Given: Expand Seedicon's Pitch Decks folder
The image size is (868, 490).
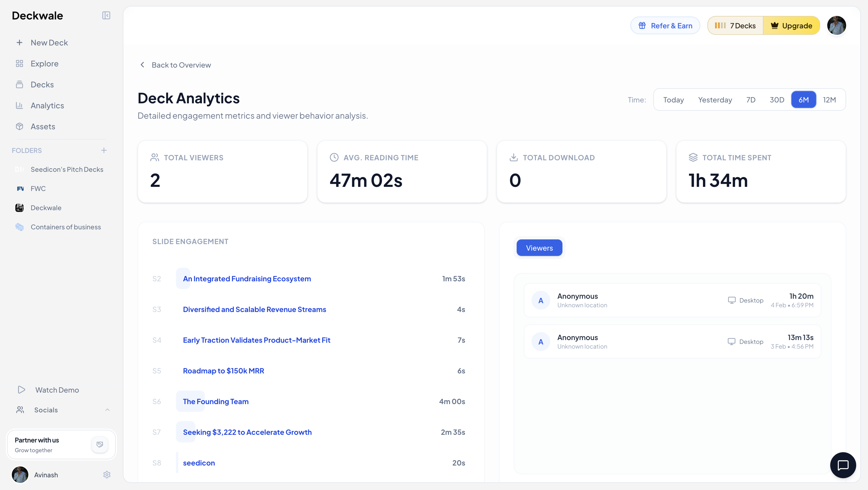Looking at the screenshot, I should [67, 169].
